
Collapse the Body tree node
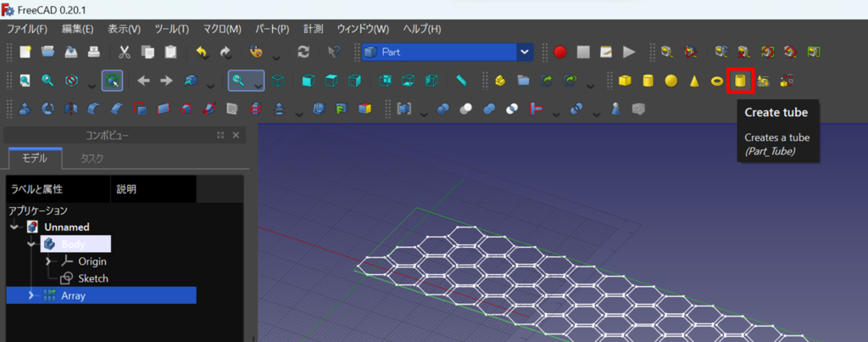(31, 244)
